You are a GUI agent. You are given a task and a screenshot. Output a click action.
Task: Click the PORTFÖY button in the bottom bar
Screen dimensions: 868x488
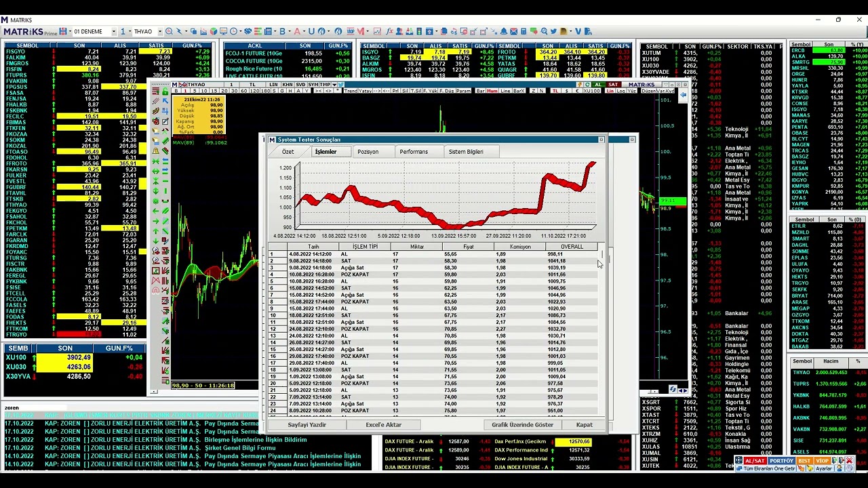781,461
